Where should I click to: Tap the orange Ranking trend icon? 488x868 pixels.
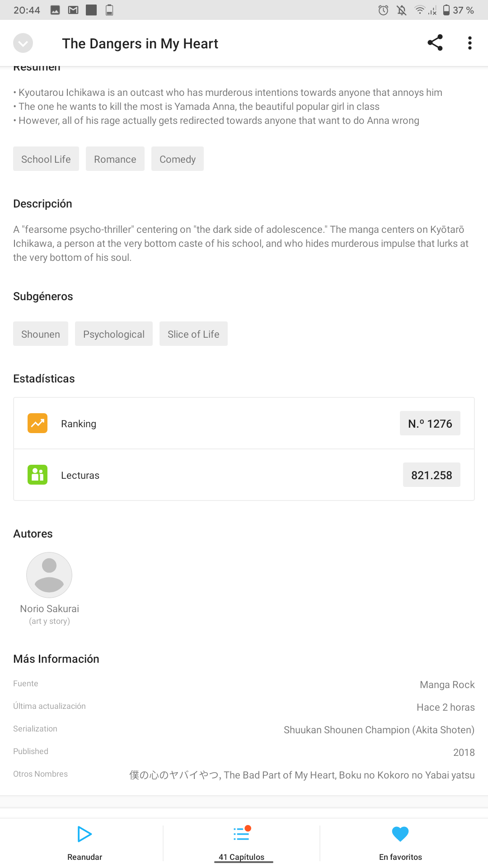38,423
